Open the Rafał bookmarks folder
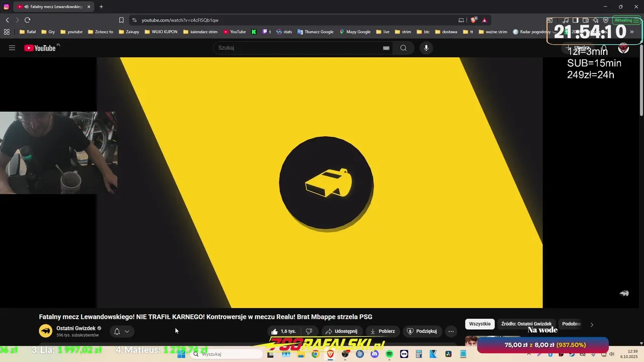Image resolution: width=644 pixels, height=362 pixels. [27, 32]
